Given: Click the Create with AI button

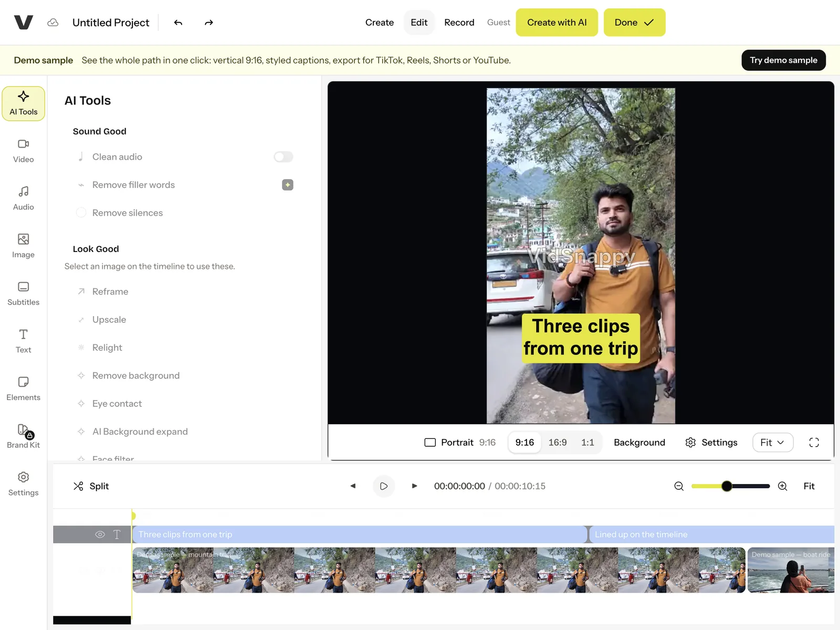Looking at the screenshot, I should [x=557, y=23].
